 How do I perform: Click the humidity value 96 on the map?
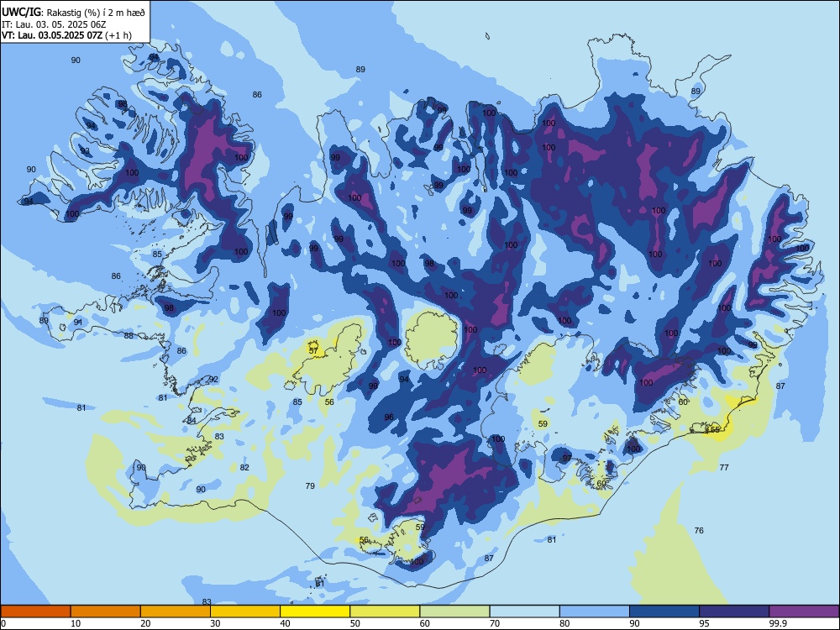(x=389, y=417)
